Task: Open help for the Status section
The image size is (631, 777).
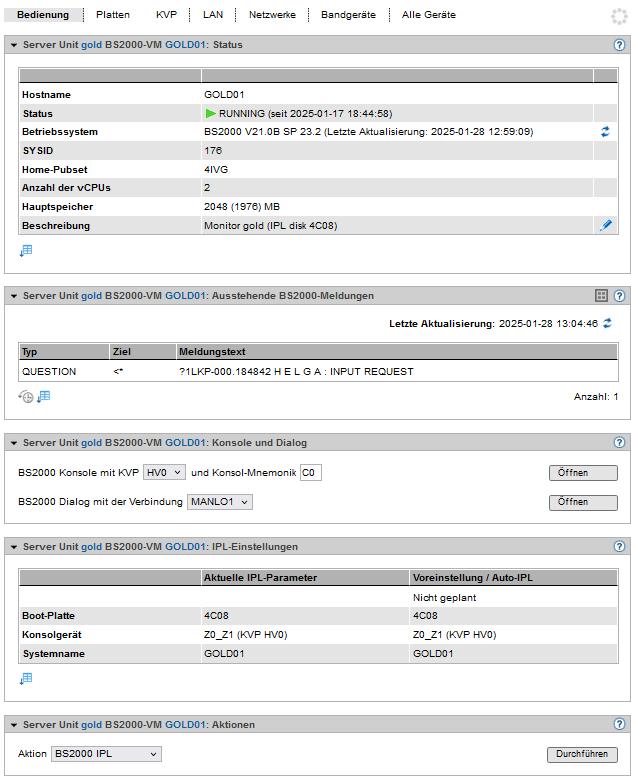Action: tap(619, 45)
